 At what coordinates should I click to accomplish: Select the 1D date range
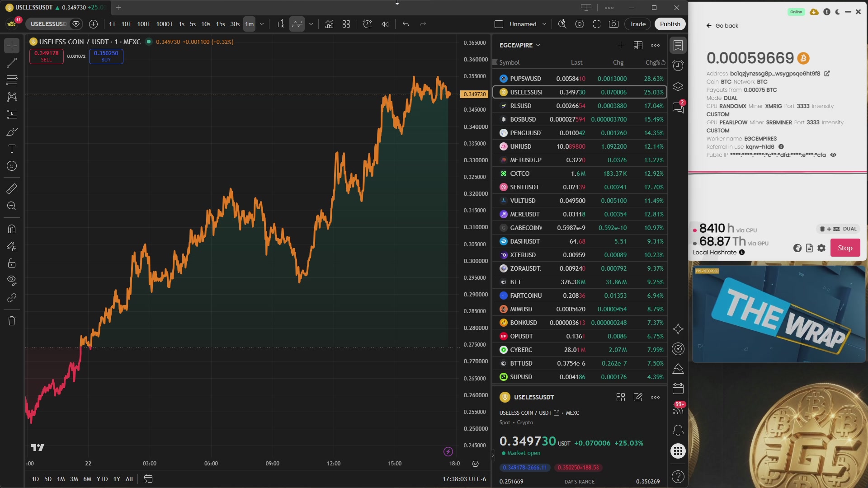tap(35, 479)
